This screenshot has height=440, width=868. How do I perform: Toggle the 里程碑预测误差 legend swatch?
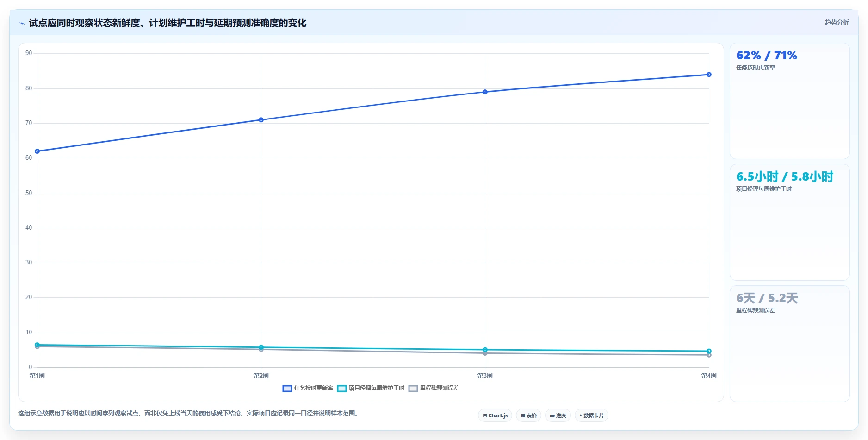click(x=413, y=389)
